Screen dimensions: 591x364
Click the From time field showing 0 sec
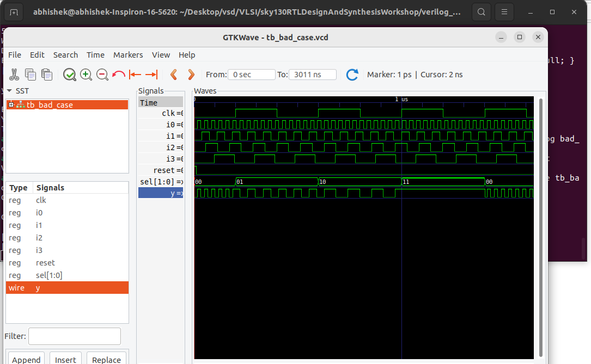[251, 75]
